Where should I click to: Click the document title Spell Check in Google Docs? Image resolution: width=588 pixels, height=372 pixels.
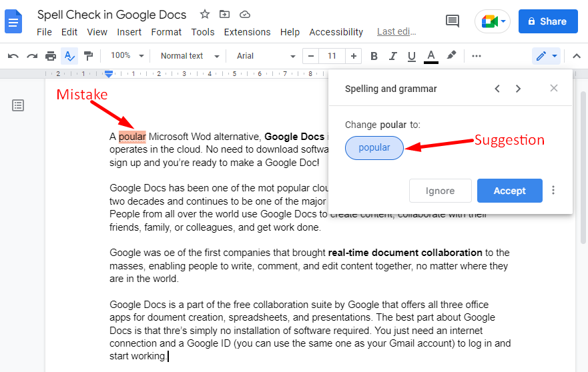[x=111, y=15]
